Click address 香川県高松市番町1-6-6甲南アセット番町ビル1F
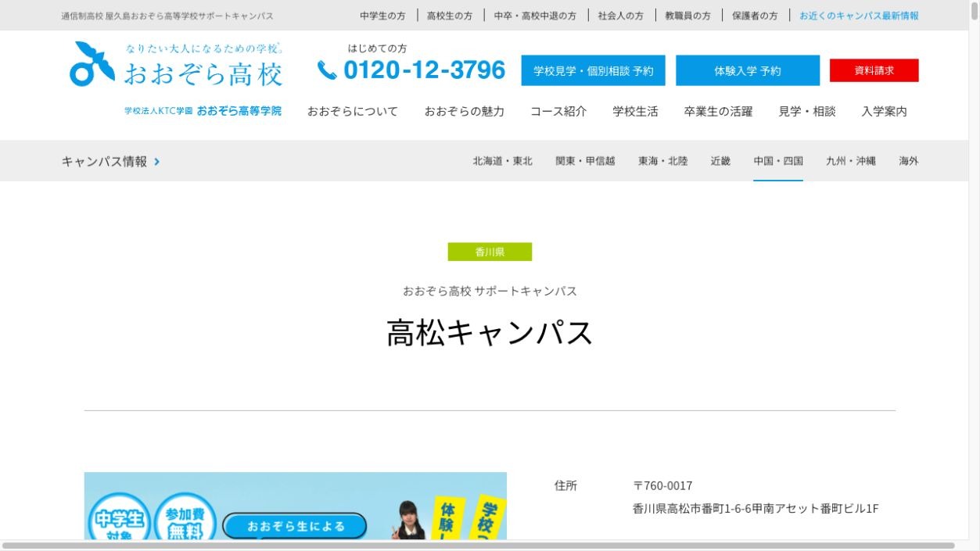The width and height of the screenshot is (980, 551). (x=756, y=509)
